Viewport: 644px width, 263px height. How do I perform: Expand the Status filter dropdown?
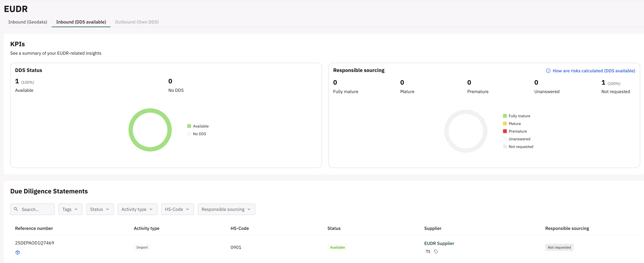point(100,209)
